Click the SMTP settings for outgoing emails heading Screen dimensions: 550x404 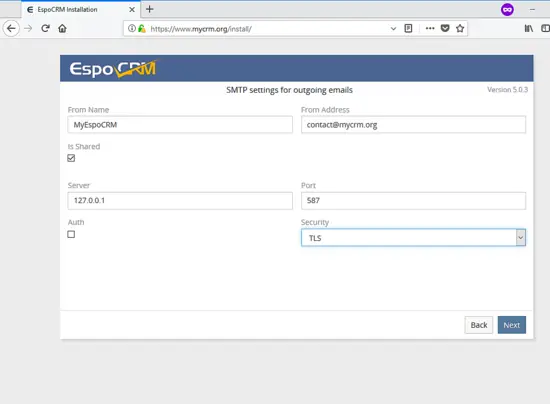pos(289,90)
